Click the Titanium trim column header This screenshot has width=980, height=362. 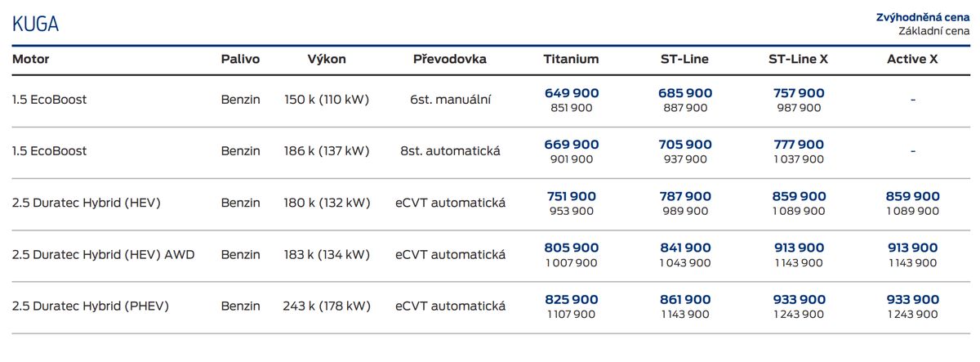coord(571,60)
